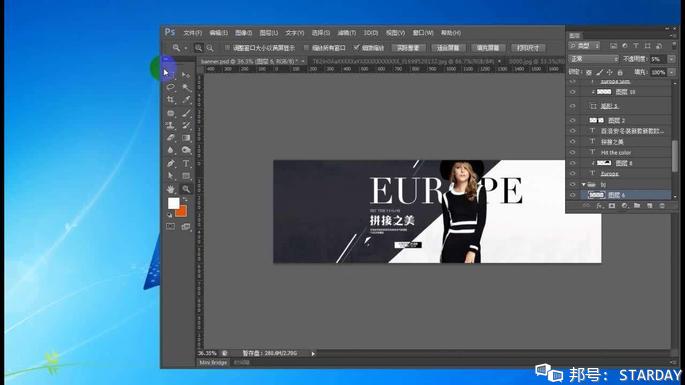Open the 文件 (File) menu

click(192, 33)
